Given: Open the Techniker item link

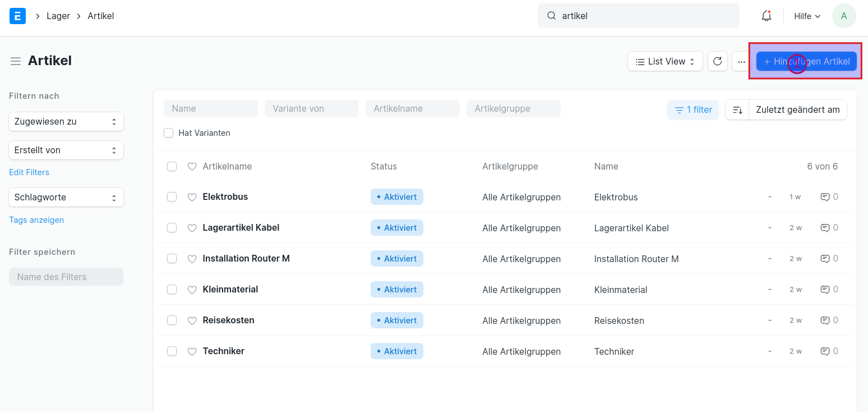Looking at the screenshot, I should pos(224,351).
